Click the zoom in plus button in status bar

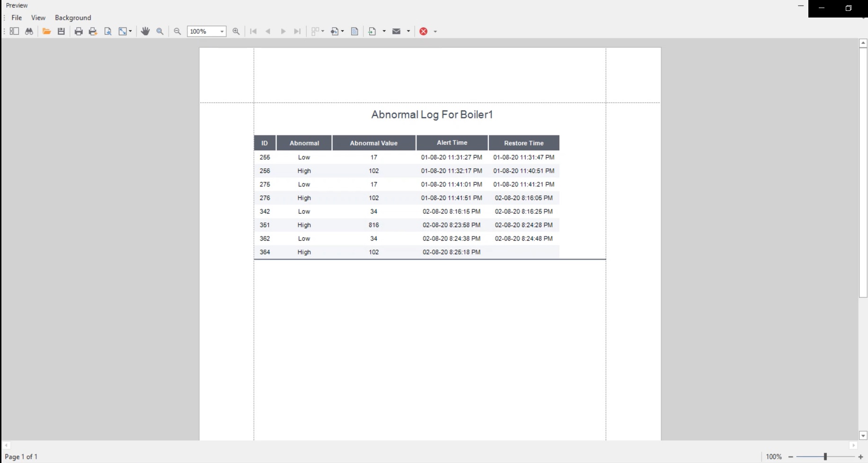click(x=860, y=457)
